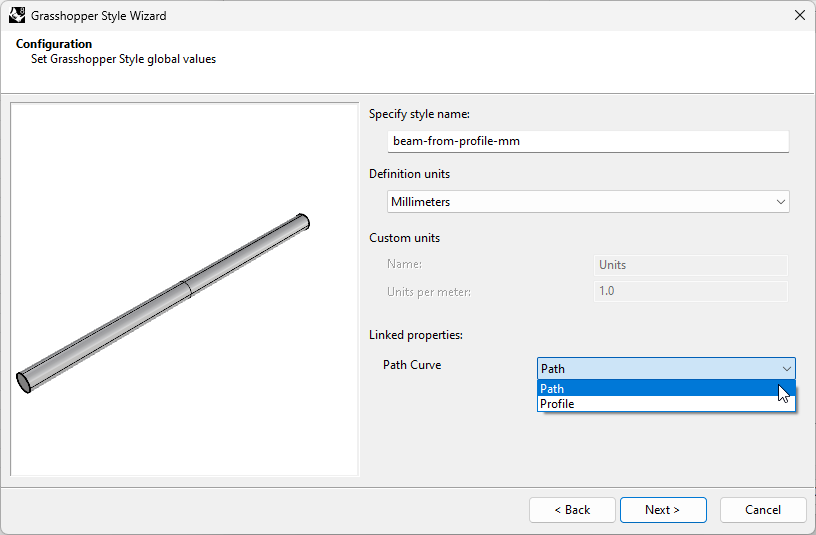
Task: Click the wizard title bar text
Action: [99, 16]
